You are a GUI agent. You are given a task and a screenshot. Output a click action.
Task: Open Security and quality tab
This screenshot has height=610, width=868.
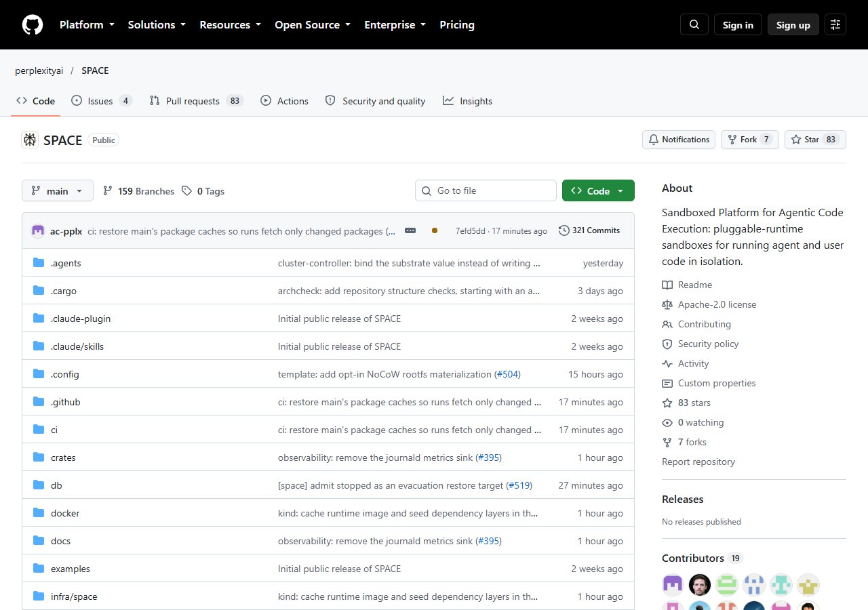click(375, 101)
